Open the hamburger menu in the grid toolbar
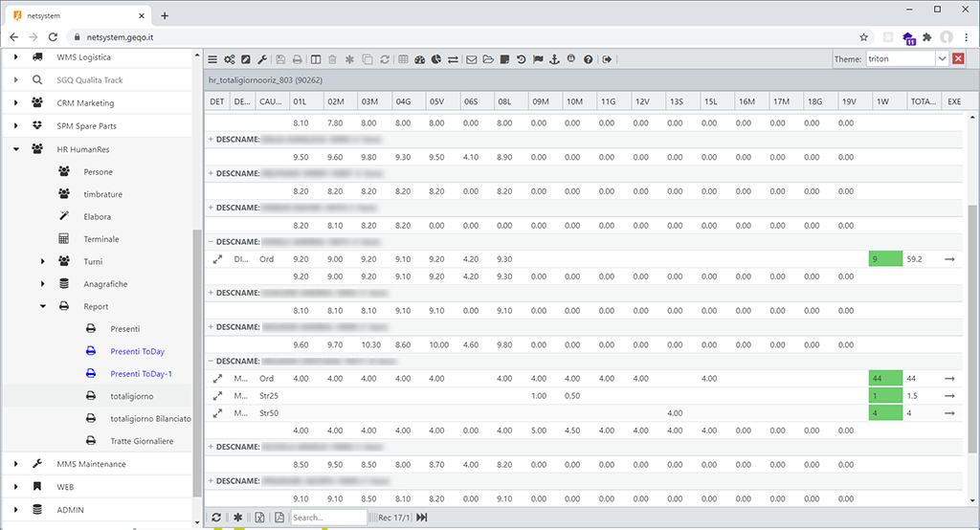The height and width of the screenshot is (530, 980). (x=212, y=59)
